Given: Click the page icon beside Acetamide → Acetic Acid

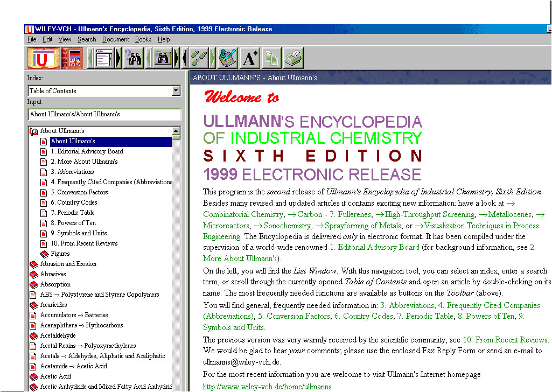Looking at the screenshot, I should pyautogui.click(x=33, y=367).
